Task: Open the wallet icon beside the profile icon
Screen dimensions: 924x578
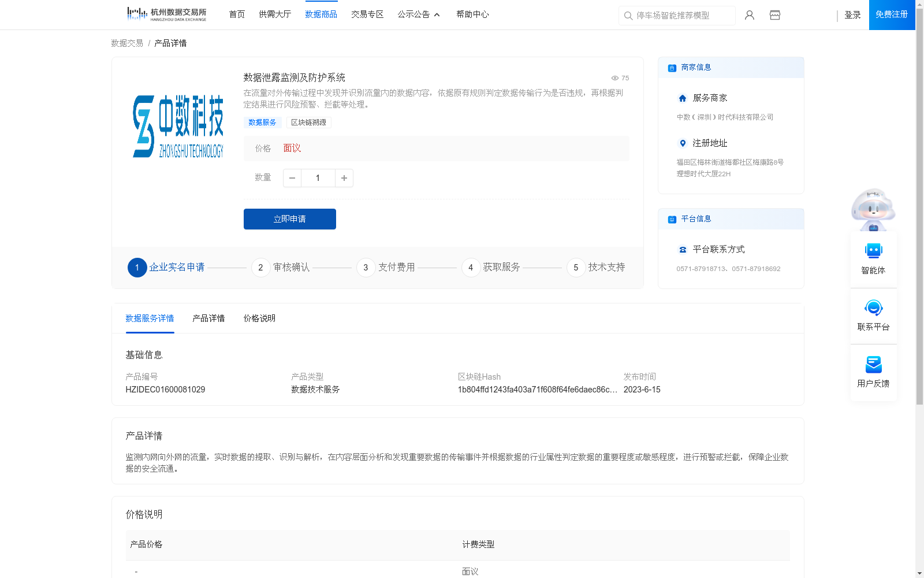Action: point(774,15)
